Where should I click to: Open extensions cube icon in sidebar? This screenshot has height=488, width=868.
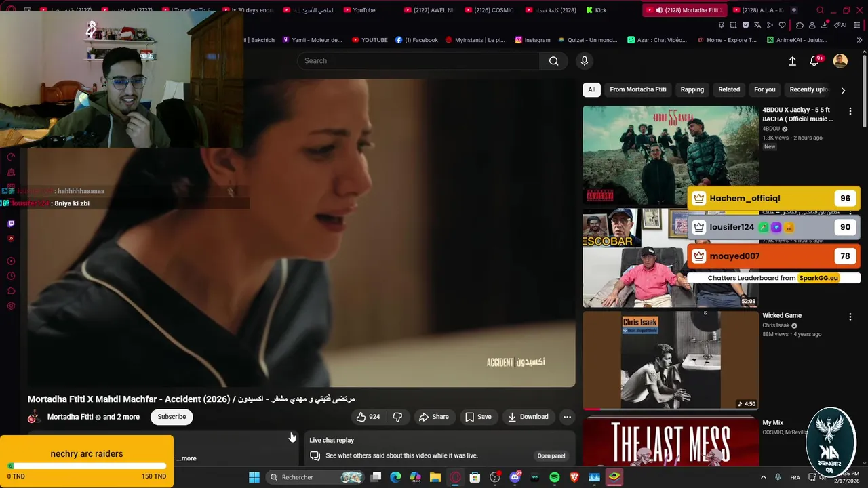point(11,291)
